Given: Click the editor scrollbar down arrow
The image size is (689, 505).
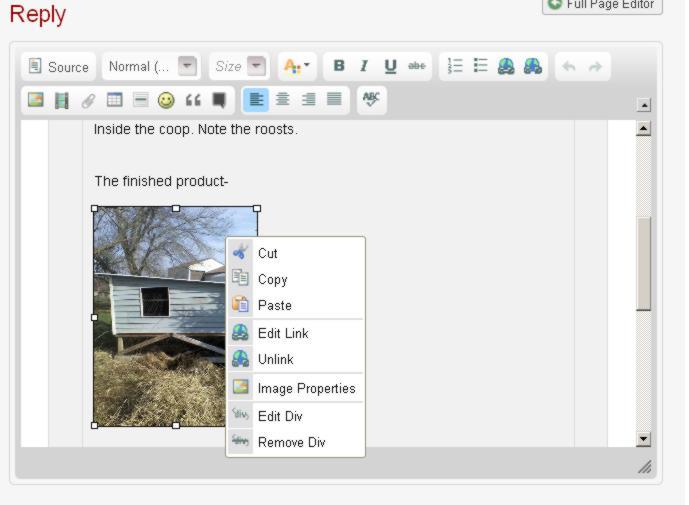Looking at the screenshot, I should pos(643,439).
